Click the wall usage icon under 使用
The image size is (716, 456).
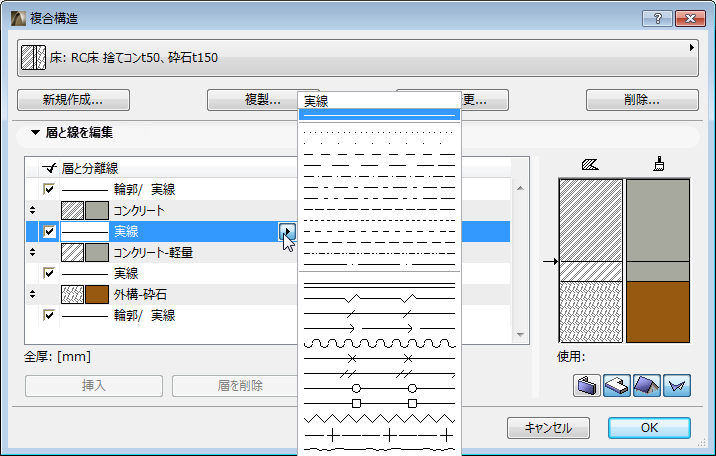click(x=587, y=386)
